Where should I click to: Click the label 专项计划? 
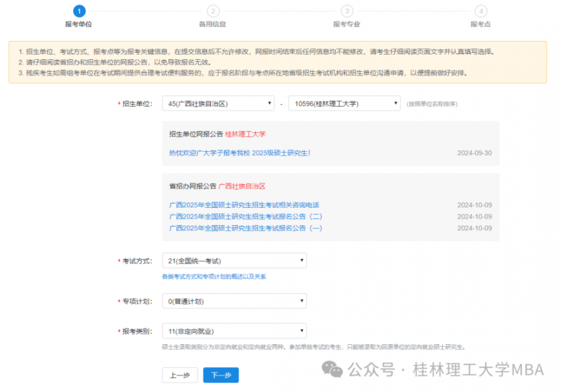pos(137,301)
